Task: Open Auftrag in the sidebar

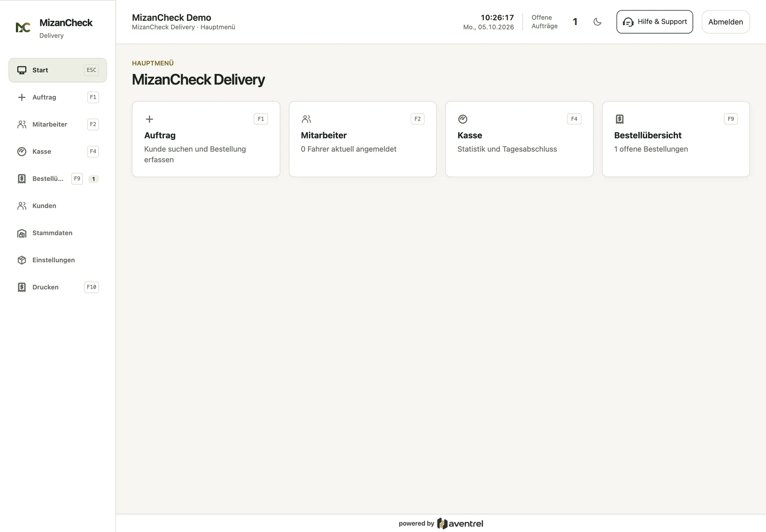Action: 57,97
